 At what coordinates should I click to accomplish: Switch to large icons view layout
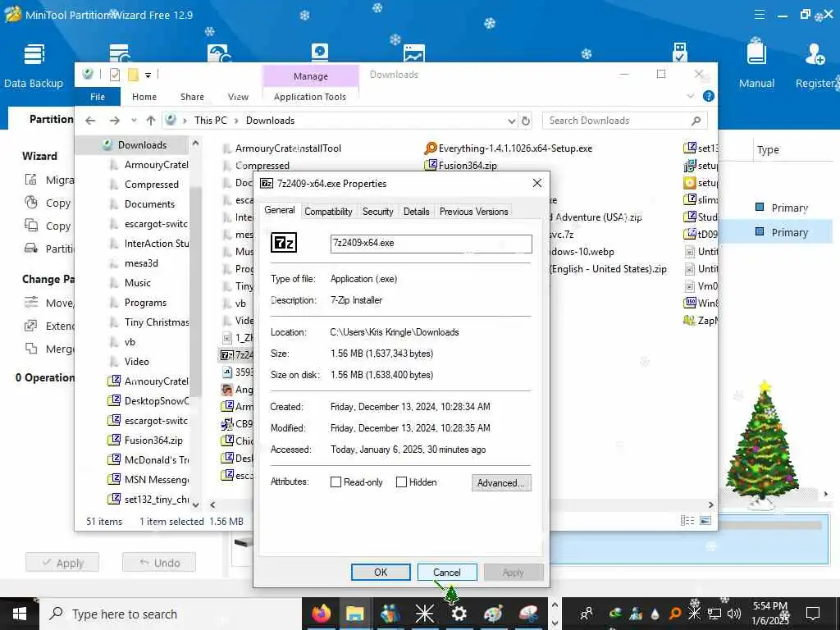(x=705, y=520)
